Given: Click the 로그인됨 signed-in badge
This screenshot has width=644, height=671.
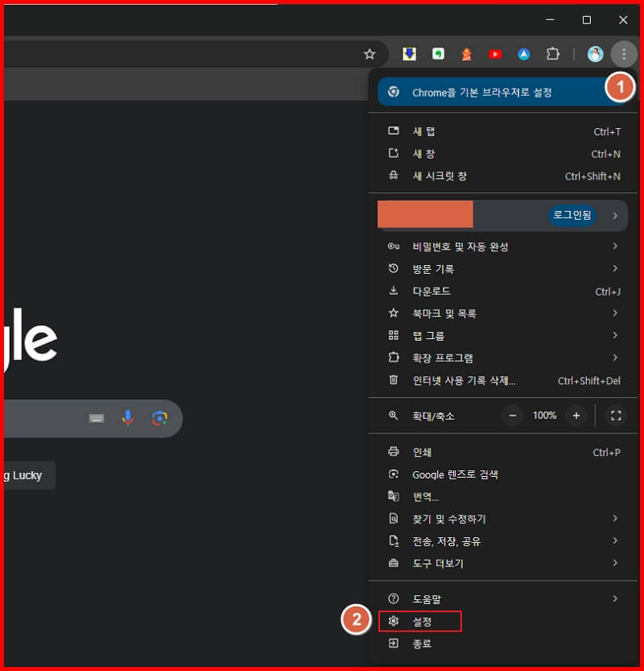Looking at the screenshot, I should pos(572,215).
